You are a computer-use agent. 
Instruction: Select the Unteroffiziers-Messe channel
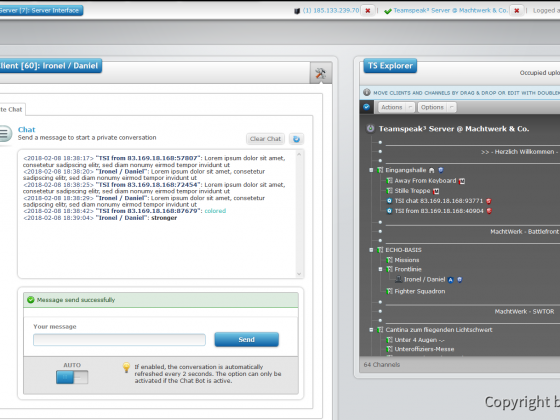point(424,349)
